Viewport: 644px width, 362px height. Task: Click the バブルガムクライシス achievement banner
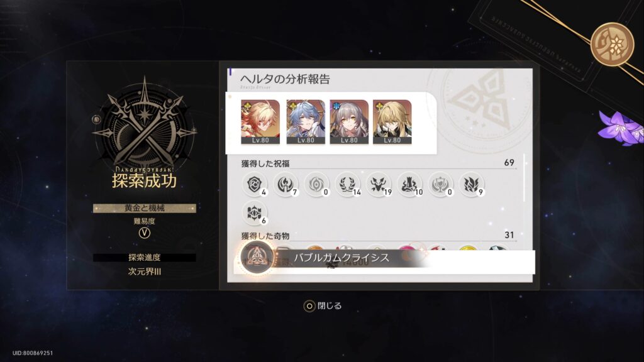[384, 258]
